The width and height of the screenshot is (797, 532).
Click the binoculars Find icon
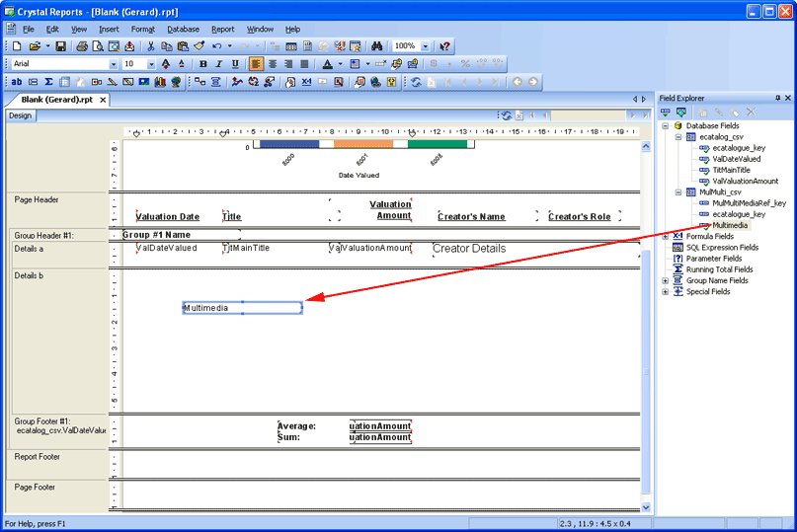[x=376, y=46]
